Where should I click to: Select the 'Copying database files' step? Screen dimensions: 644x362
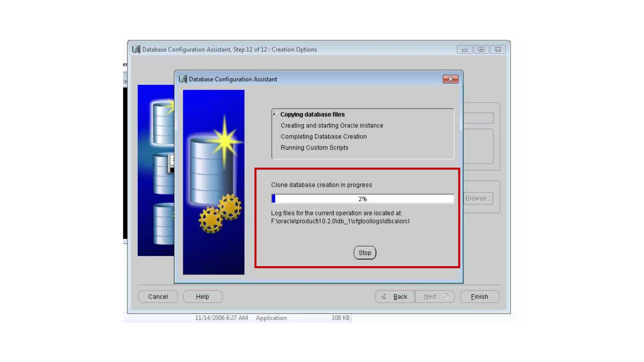(312, 114)
